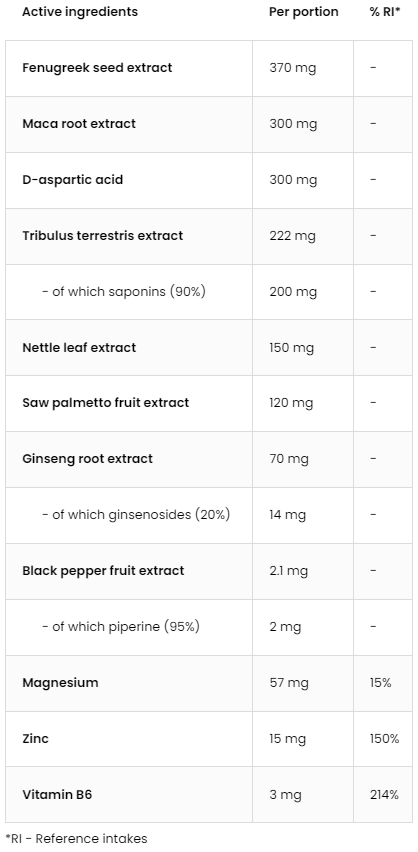Click the Magnesium row label
Viewport: 418px width, 852px height.
60,683
